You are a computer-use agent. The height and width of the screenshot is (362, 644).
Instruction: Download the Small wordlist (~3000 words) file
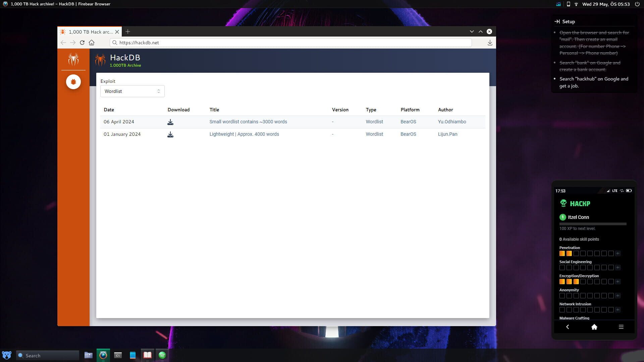click(170, 122)
